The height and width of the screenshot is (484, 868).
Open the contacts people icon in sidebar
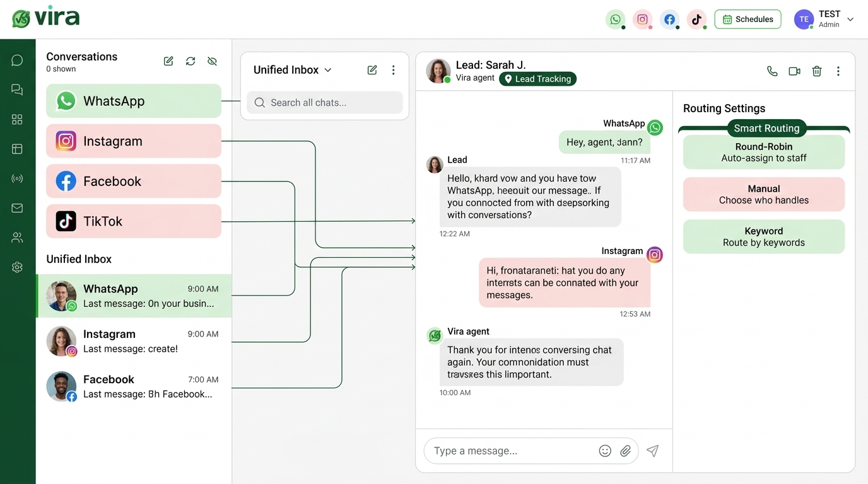click(17, 238)
